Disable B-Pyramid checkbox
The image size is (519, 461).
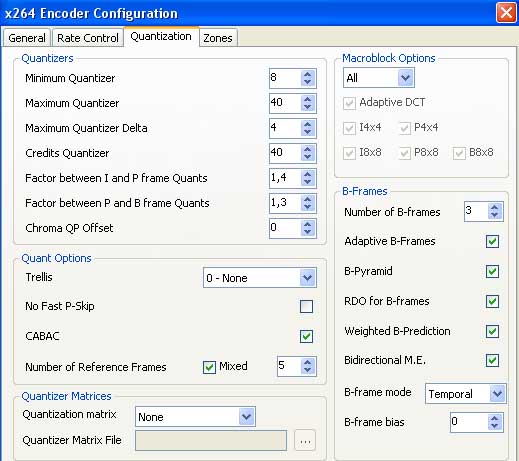[492, 271]
